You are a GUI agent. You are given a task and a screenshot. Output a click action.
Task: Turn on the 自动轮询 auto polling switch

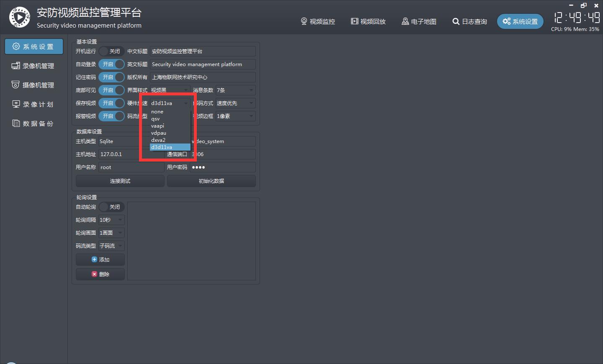[111, 207]
